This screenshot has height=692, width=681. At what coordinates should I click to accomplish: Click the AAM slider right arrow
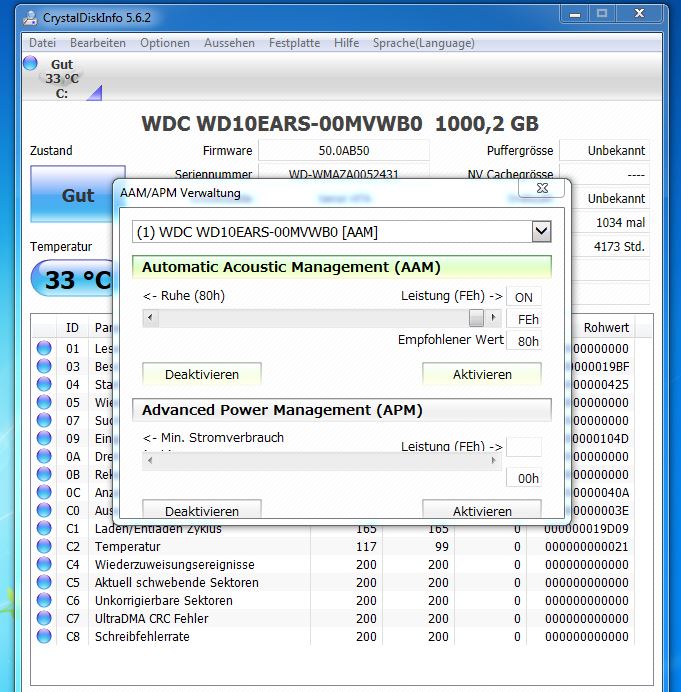coord(493,317)
